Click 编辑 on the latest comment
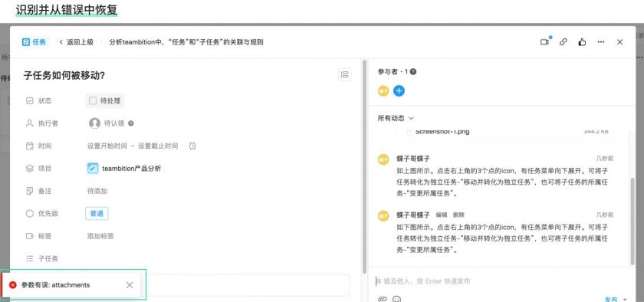Image resolution: width=644 pixels, height=302 pixels. pos(442,215)
